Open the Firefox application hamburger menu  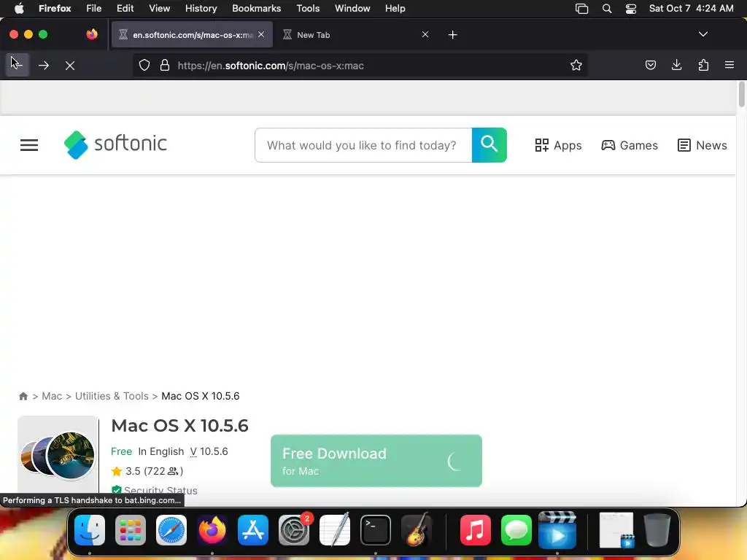pos(729,65)
